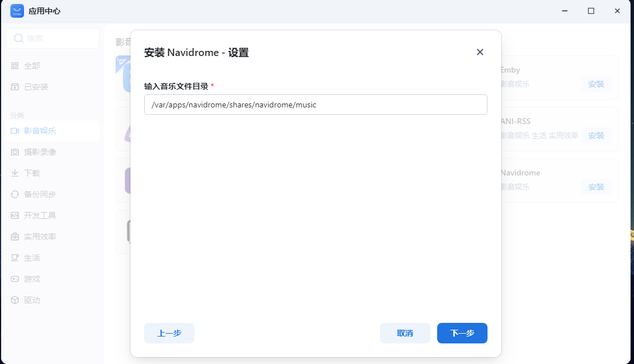Open the 全部 all apps category

pos(53,66)
